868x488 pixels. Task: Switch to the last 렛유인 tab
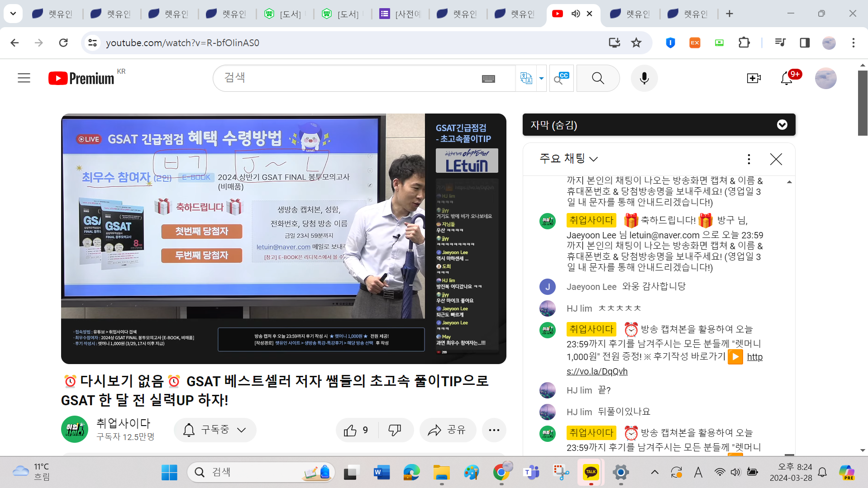[689, 14]
